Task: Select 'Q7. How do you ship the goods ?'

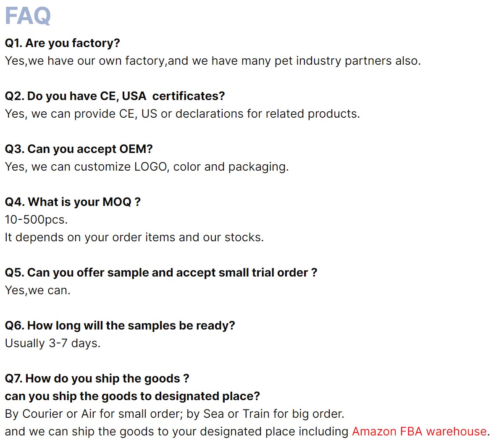Action: coord(97,379)
